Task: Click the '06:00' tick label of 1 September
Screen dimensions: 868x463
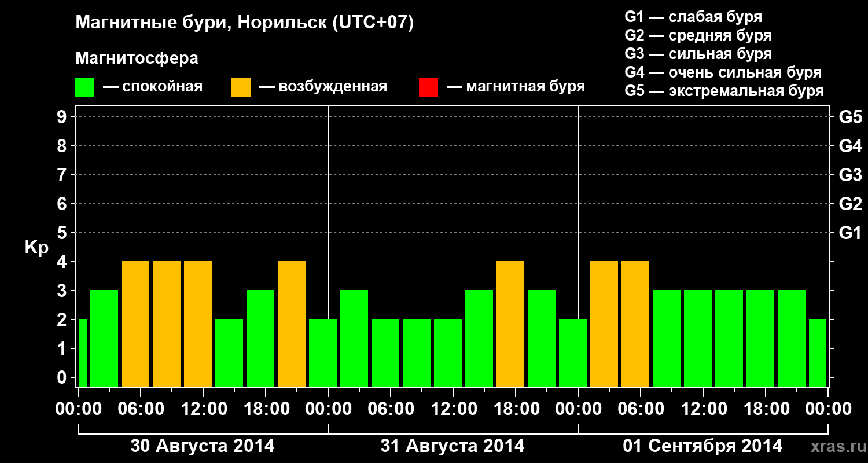Action: (641, 409)
